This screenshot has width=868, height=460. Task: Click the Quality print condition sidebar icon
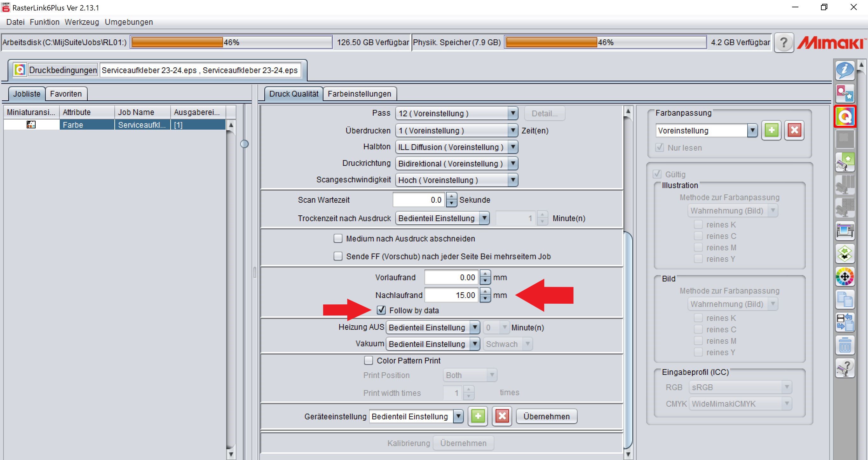click(845, 117)
